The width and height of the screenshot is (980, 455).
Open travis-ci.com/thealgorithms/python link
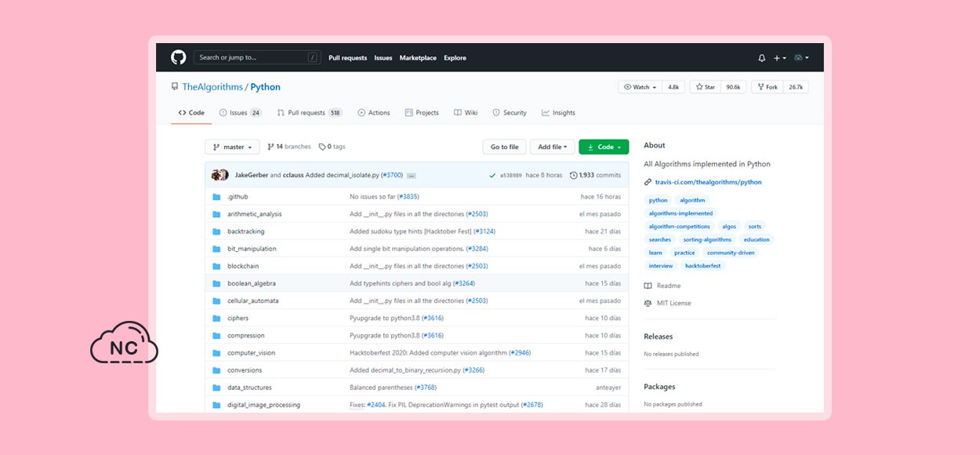tap(708, 182)
